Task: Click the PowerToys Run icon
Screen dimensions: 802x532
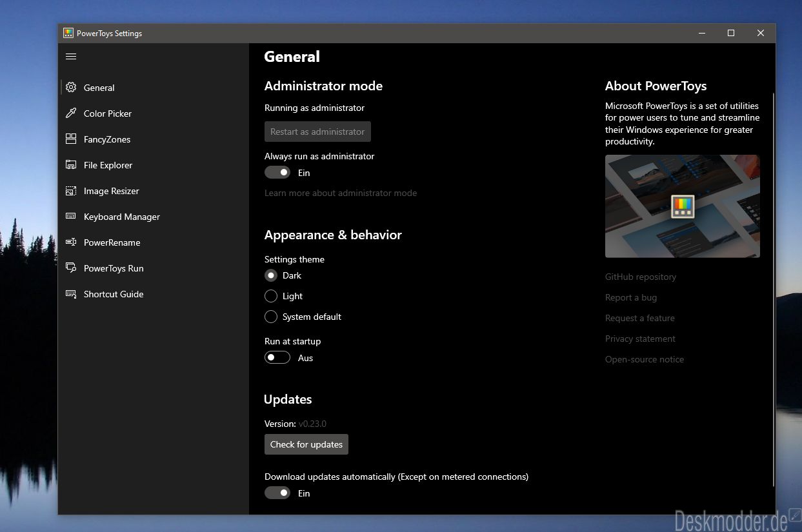Action: point(71,268)
